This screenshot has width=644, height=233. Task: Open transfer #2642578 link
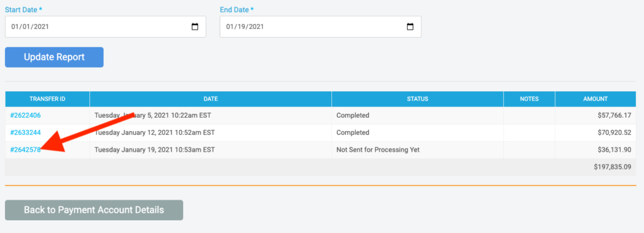tap(25, 150)
